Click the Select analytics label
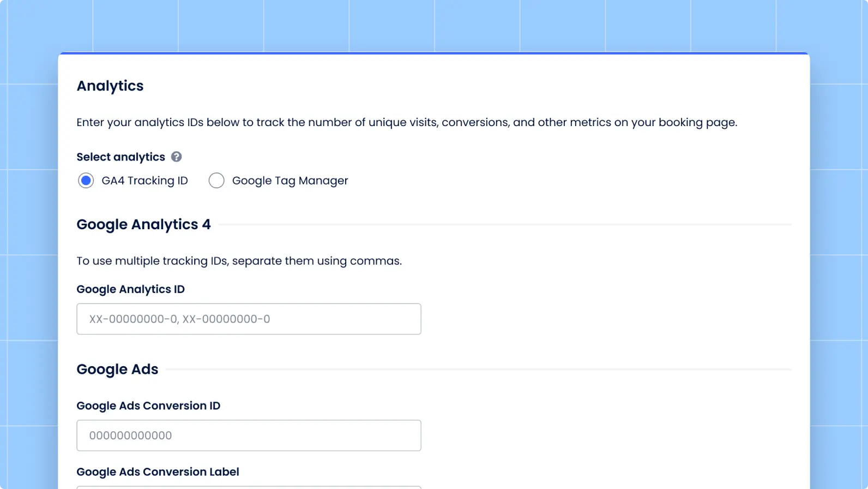The image size is (868, 489). [120, 157]
